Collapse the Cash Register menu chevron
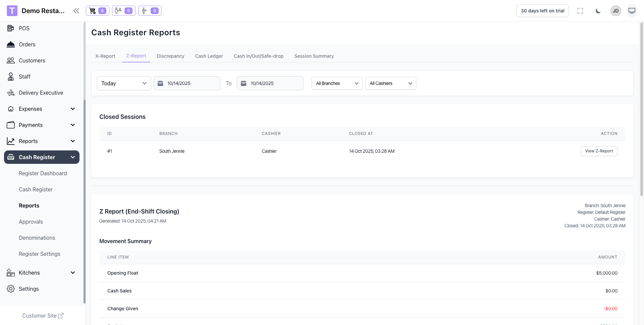 click(x=73, y=157)
